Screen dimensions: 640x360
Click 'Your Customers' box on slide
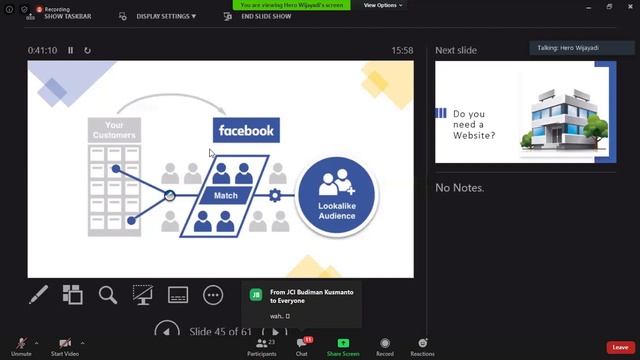[114, 130]
